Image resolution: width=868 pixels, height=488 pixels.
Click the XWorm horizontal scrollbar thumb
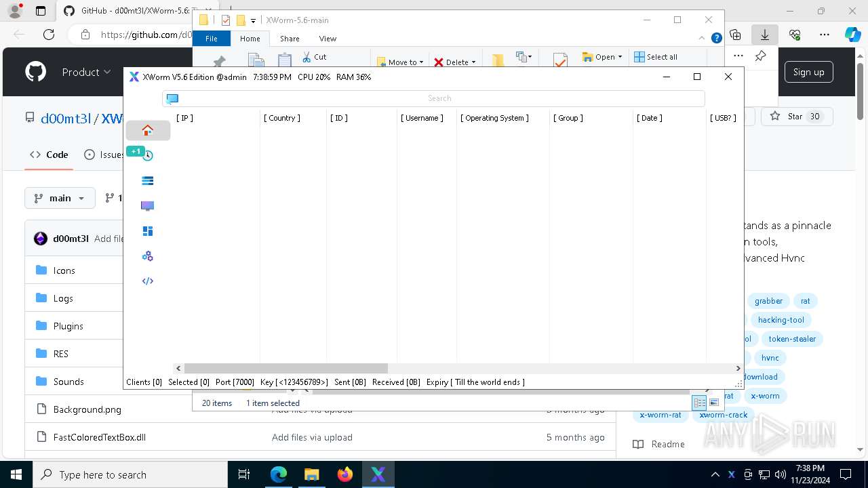click(285, 368)
